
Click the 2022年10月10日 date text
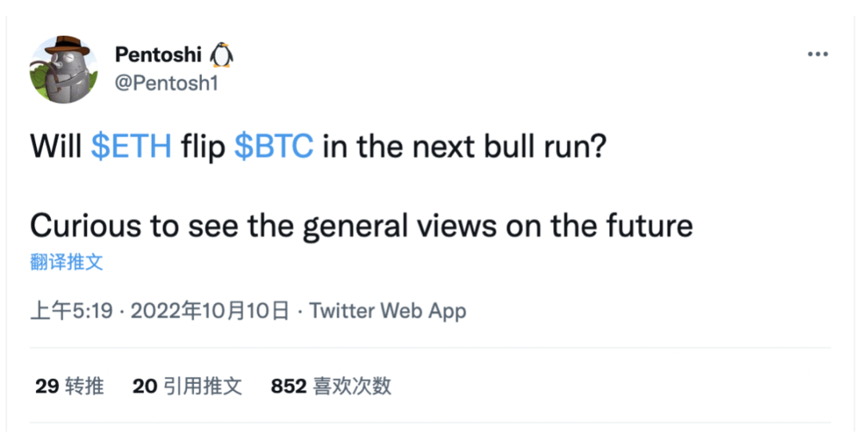click(x=210, y=310)
